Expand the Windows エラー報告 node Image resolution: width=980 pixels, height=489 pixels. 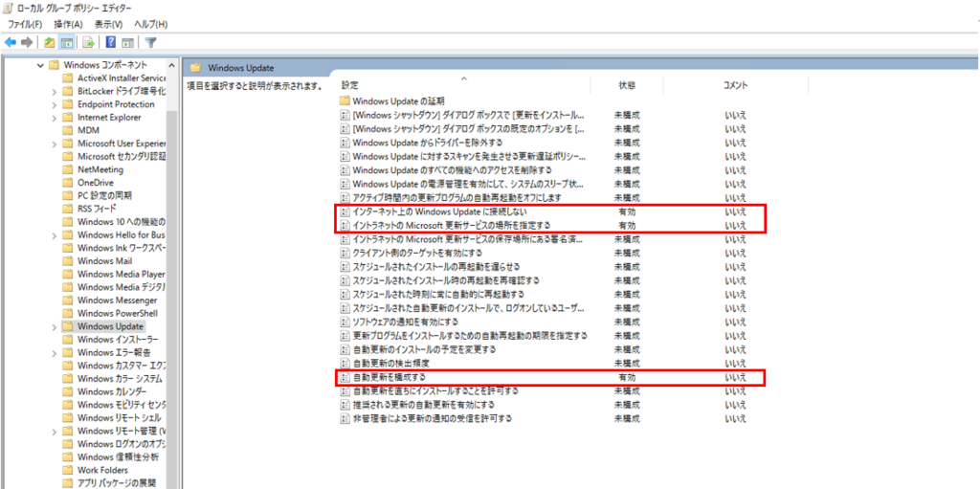55,353
